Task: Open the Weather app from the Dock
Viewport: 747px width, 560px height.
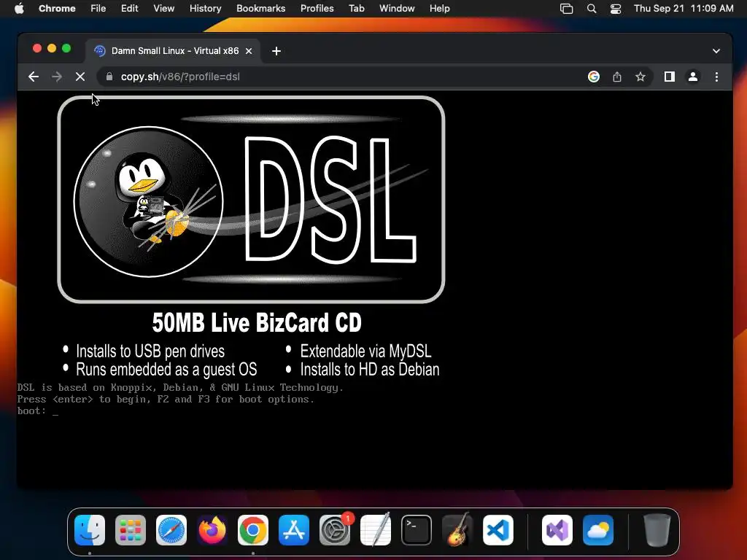Action: coord(598,530)
